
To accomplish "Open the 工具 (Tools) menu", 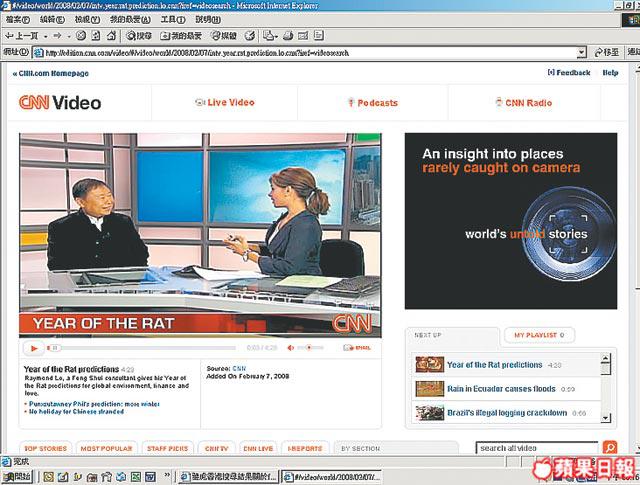I will click(173, 19).
